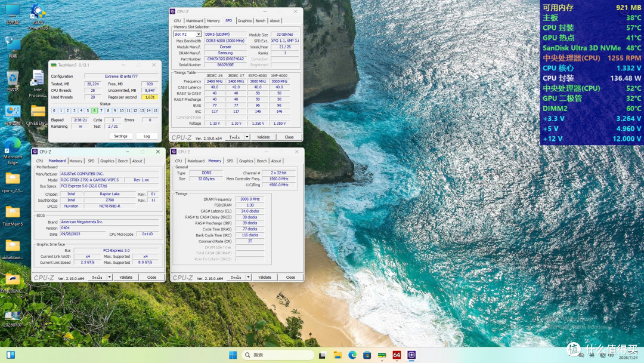
Task: Open the 20260707 image file
Action: [x=13, y=319]
